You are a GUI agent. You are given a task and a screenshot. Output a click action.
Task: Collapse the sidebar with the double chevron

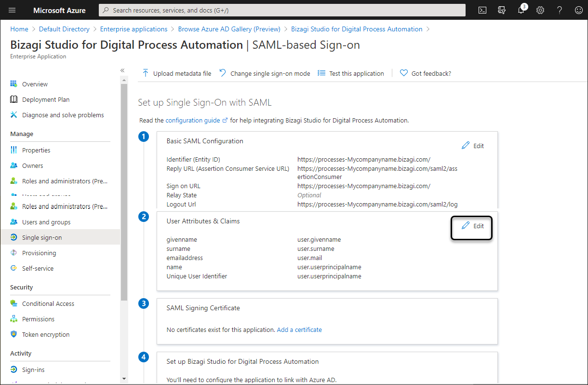pyautogui.click(x=122, y=70)
